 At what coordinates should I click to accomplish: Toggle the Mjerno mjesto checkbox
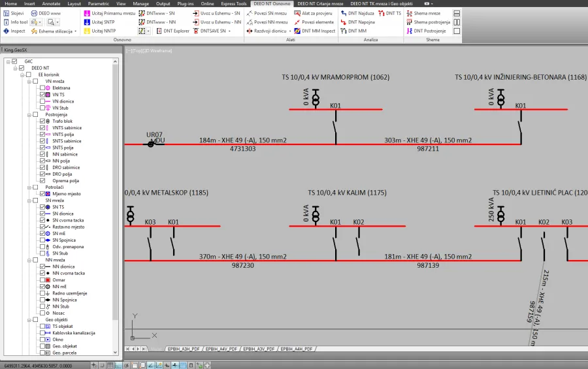42,194
